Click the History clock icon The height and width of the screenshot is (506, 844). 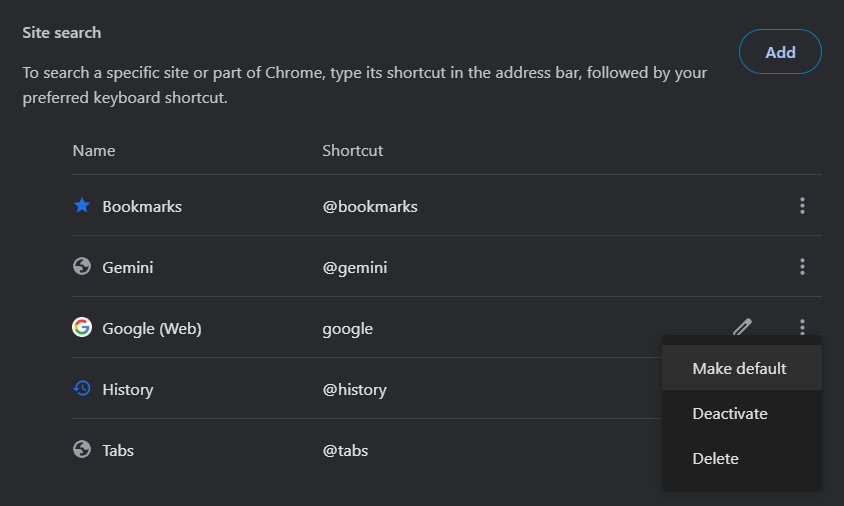[82, 388]
